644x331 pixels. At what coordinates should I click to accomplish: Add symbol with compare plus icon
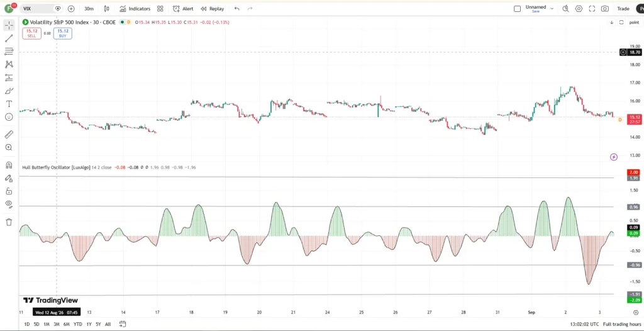[x=71, y=9]
